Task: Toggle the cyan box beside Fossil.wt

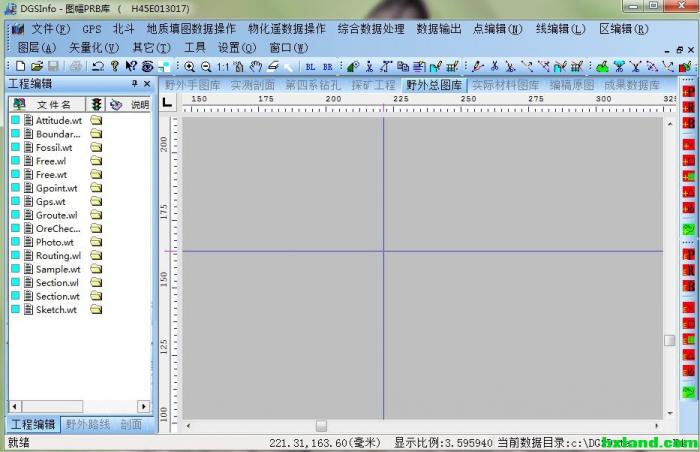Action: pyautogui.click(x=16, y=147)
